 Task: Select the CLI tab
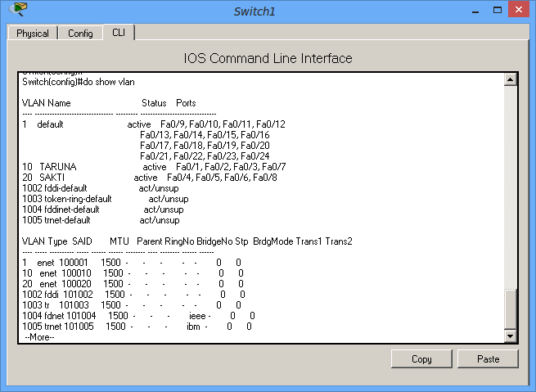pyautogui.click(x=119, y=33)
